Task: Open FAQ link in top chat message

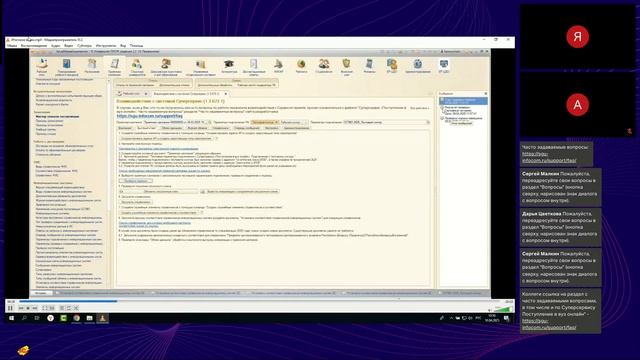Action: pos(549,157)
